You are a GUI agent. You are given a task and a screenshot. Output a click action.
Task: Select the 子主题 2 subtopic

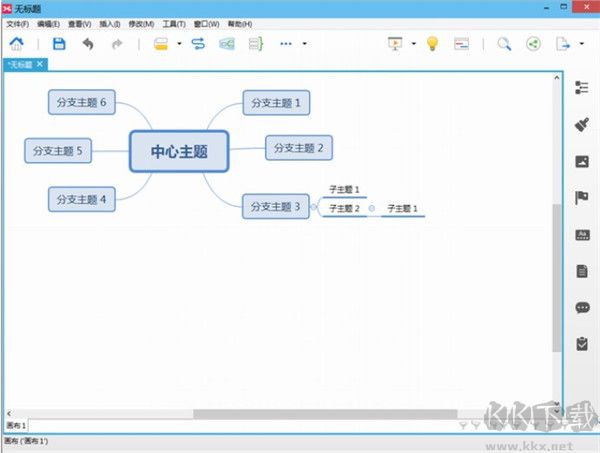click(344, 209)
